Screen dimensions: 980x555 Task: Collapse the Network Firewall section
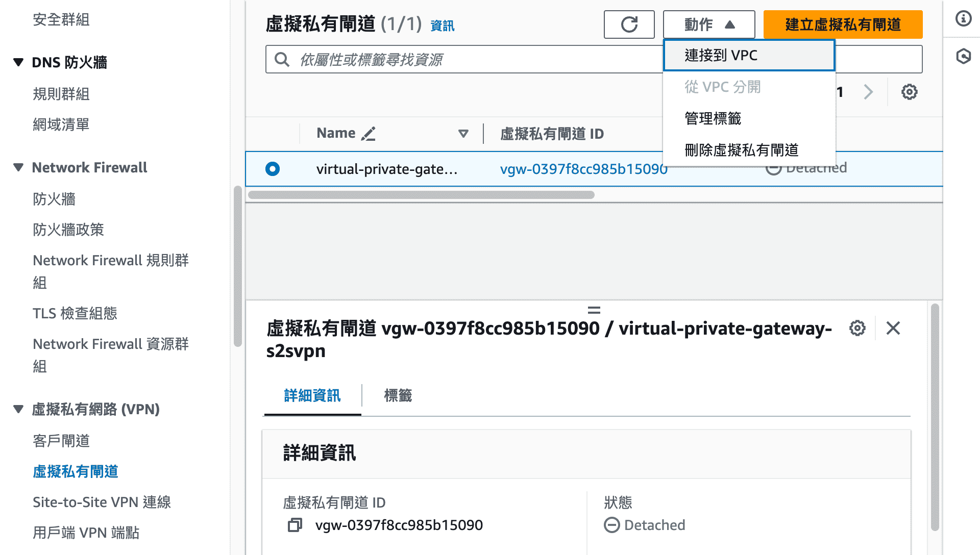[18, 167]
